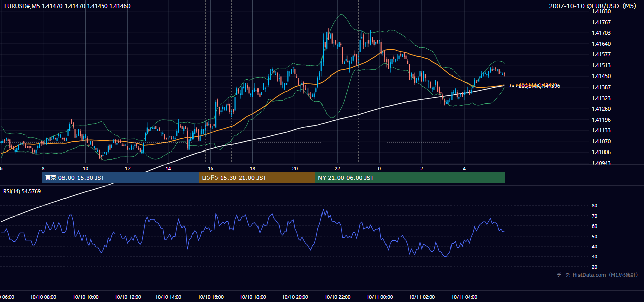The image size is (644, 302).
Task: Click price level 1.41133 on the axis
Action: click(x=601, y=130)
